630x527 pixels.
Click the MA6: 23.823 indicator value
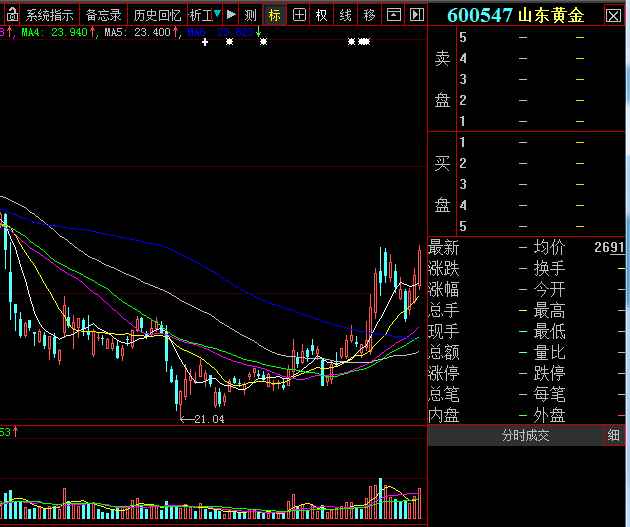(x=221, y=32)
